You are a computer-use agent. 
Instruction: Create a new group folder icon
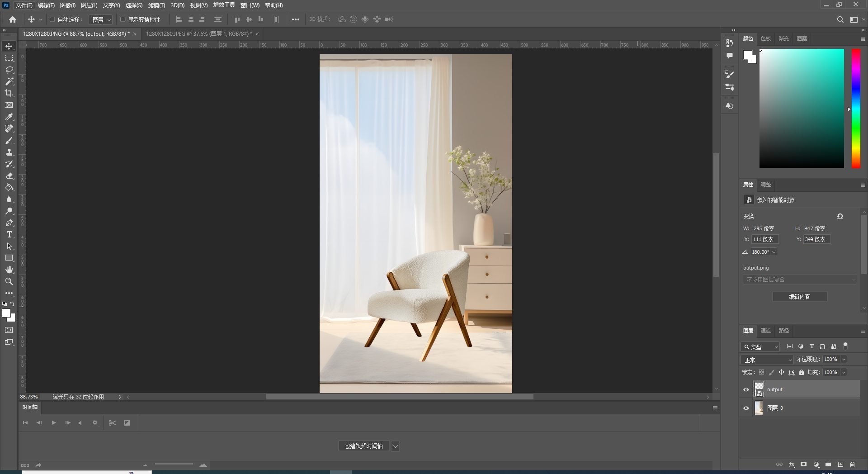(x=828, y=465)
